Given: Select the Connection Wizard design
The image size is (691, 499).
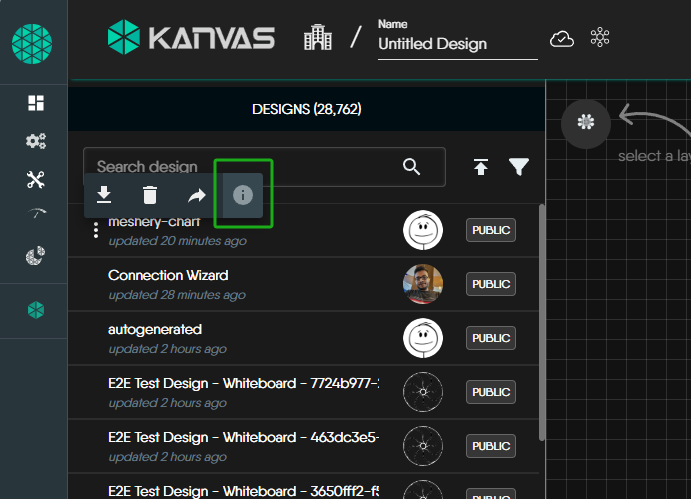Looking at the screenshot, I should 168,275.
